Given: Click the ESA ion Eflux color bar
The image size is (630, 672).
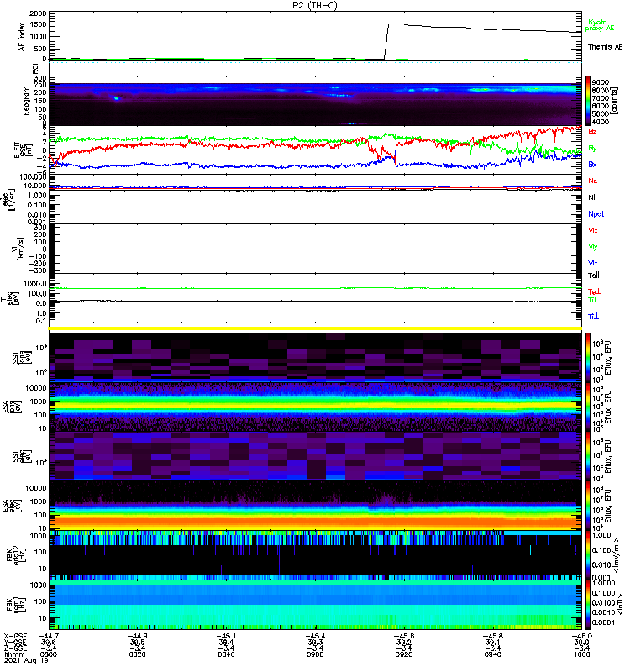Looking at the screenshot, I should (x=588, y=407).
